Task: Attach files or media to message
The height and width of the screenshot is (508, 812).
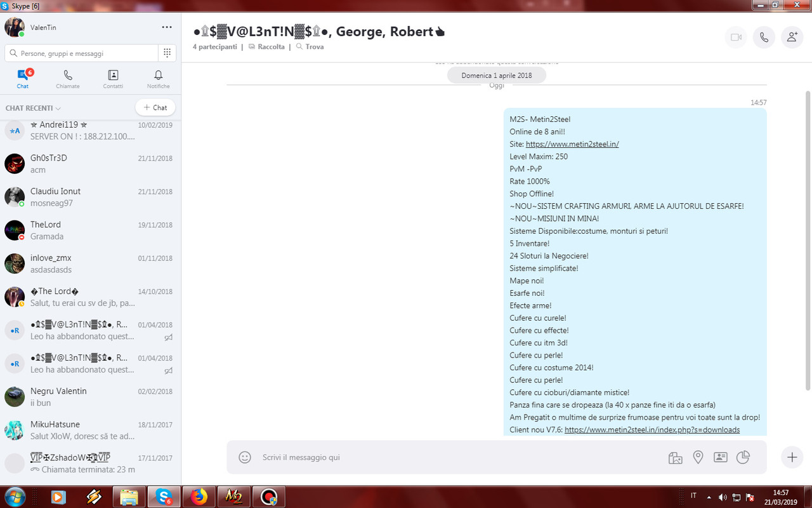Action: [675, 457]
